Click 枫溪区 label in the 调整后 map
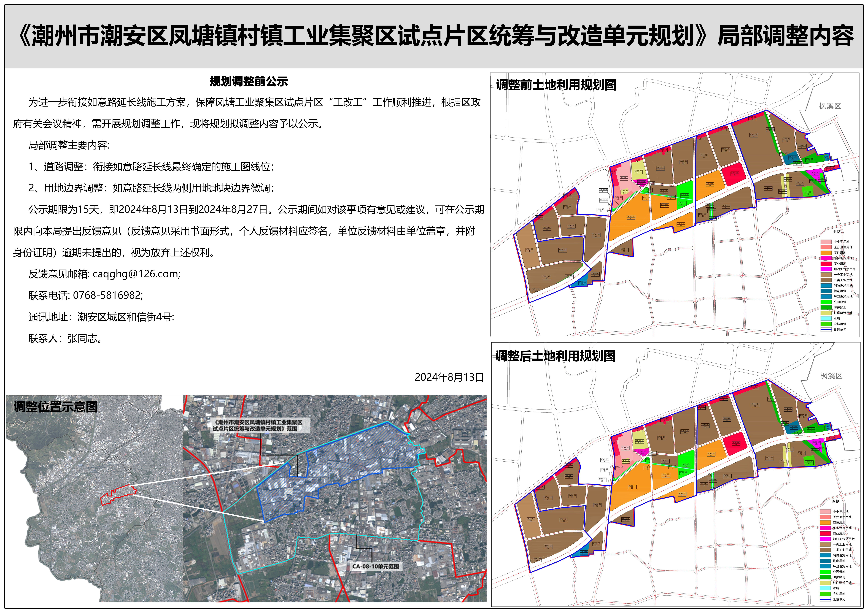 831,376
